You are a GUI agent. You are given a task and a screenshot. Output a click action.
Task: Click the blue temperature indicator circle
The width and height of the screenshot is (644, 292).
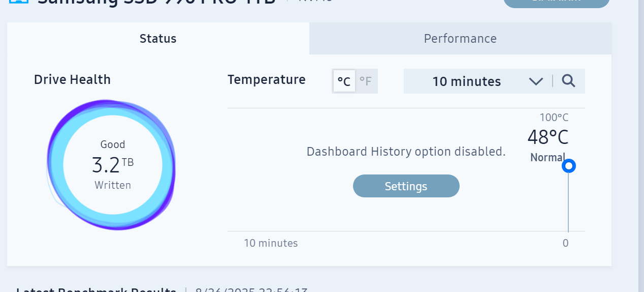[569, 166]
